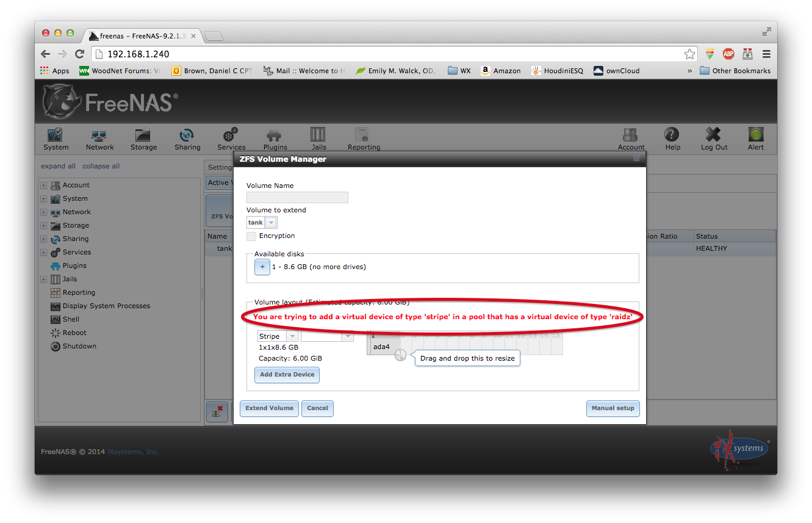Open the Sharing toolbar section
812x523 pixels.
pos(187,139)
